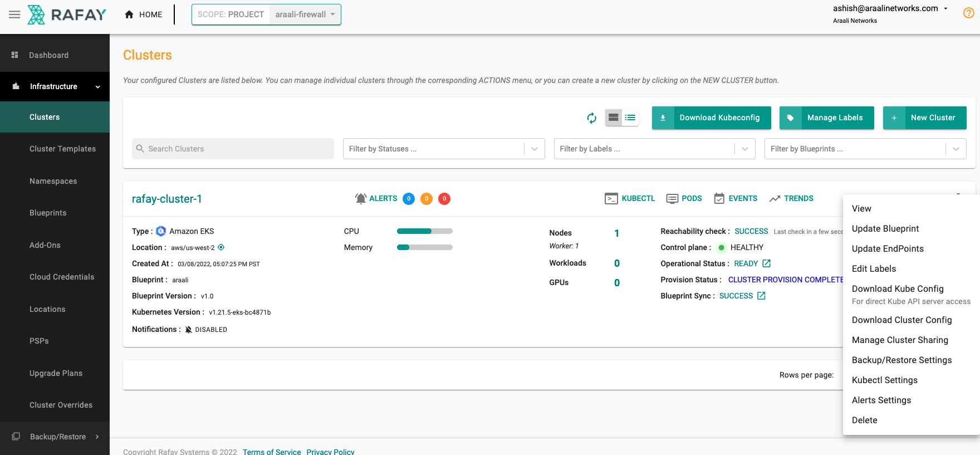Viewport: 980px width, 455px height.
Task: Open the Privacy Policy link
Action: click(330, 452)
